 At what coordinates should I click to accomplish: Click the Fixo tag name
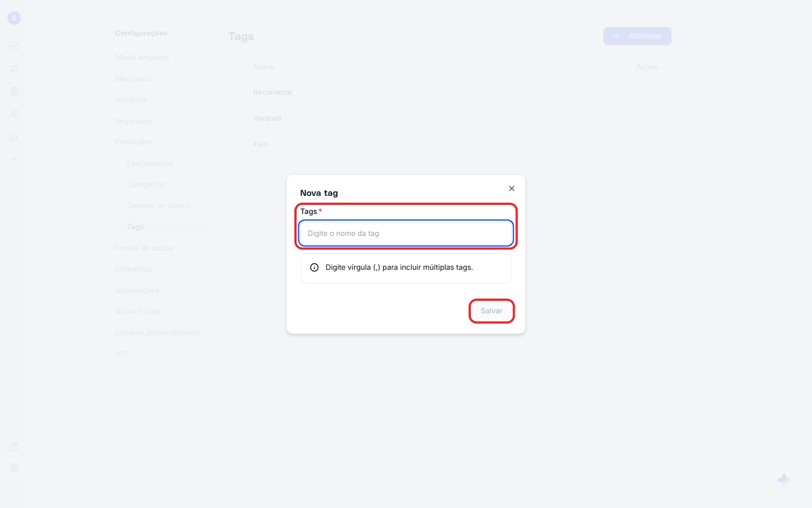coord(261,144)
